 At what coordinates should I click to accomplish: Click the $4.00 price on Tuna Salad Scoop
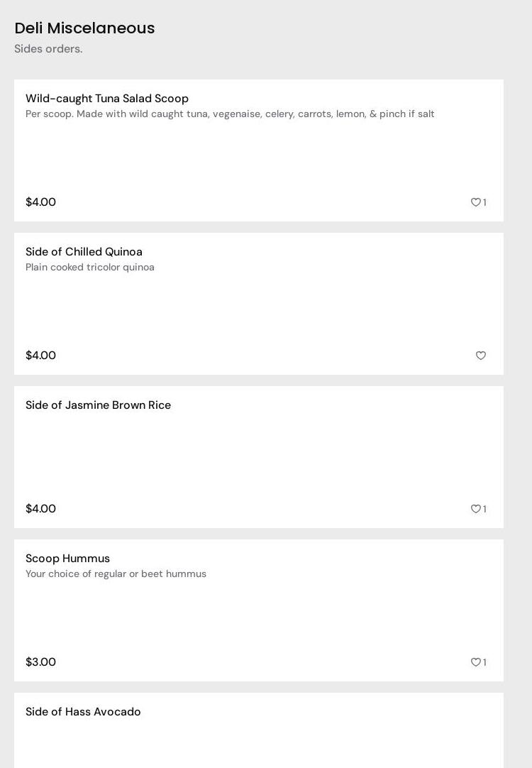coord(40,202)
